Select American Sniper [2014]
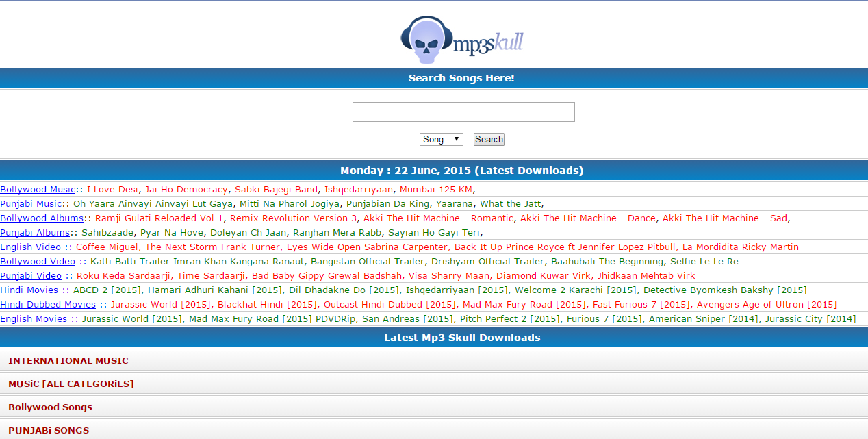Screen dimensions: 868x439 tap(704, 318)
